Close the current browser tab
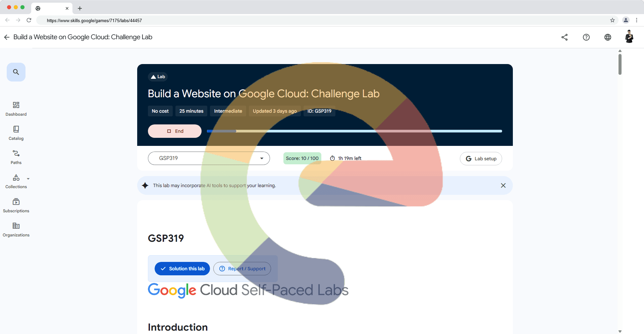This screenshot has height=334, width=644. [x=67, y=8]
